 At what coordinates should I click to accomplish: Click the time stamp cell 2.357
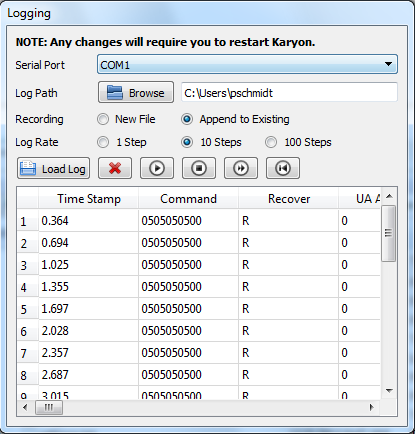(88, 353)
